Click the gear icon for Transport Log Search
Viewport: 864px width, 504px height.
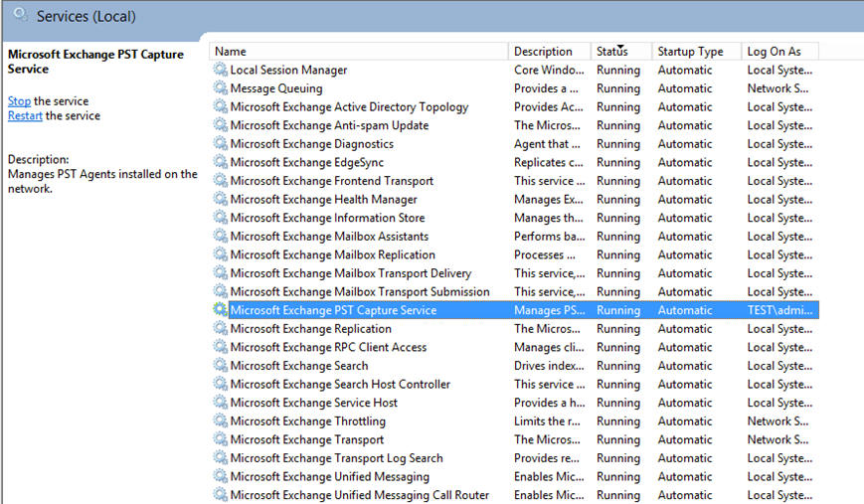tap(221, 457)
